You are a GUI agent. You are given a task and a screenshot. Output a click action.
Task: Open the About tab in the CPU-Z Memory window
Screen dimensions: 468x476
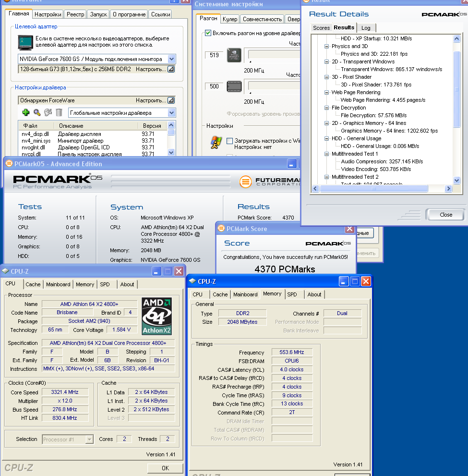[314, 294]
